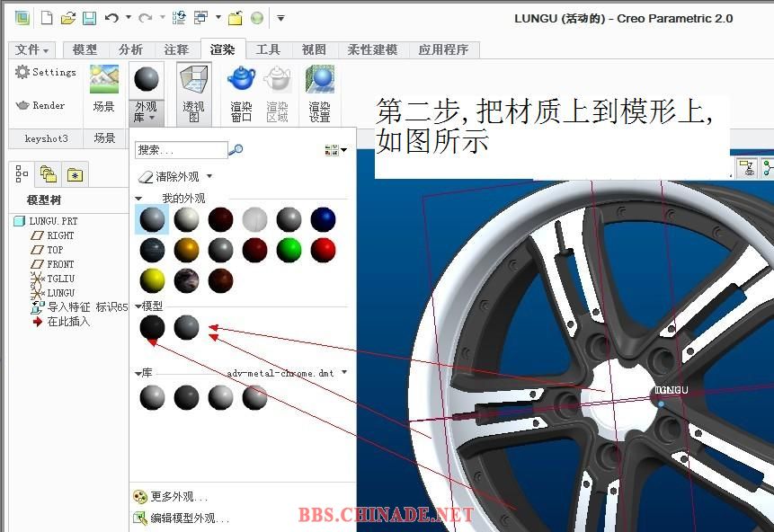This screenshot has width=774, height=532.
Task: Select the yellow appearance sphere
Action: click(152, 280)
